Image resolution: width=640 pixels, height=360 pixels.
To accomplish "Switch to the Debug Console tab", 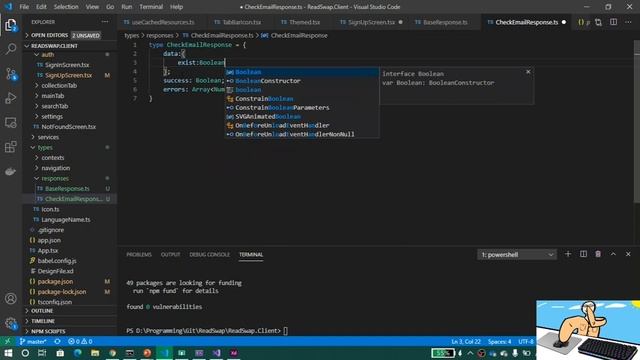I will tap(209, 254).
